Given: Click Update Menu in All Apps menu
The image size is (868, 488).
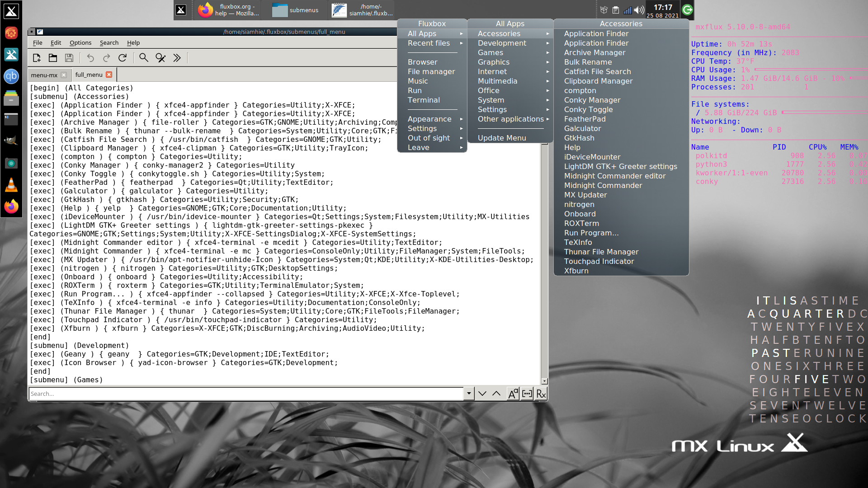Looking at the screenshot, I should click(x=510, y=138).
